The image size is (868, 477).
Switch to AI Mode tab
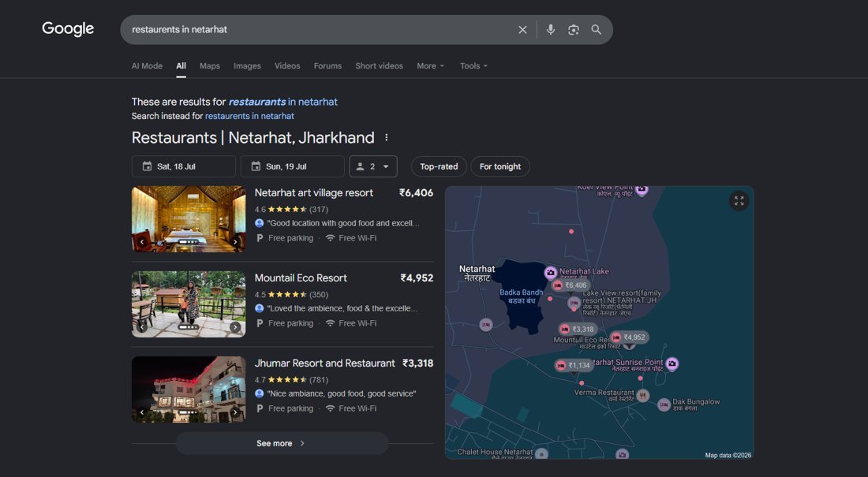click(148, 66)
